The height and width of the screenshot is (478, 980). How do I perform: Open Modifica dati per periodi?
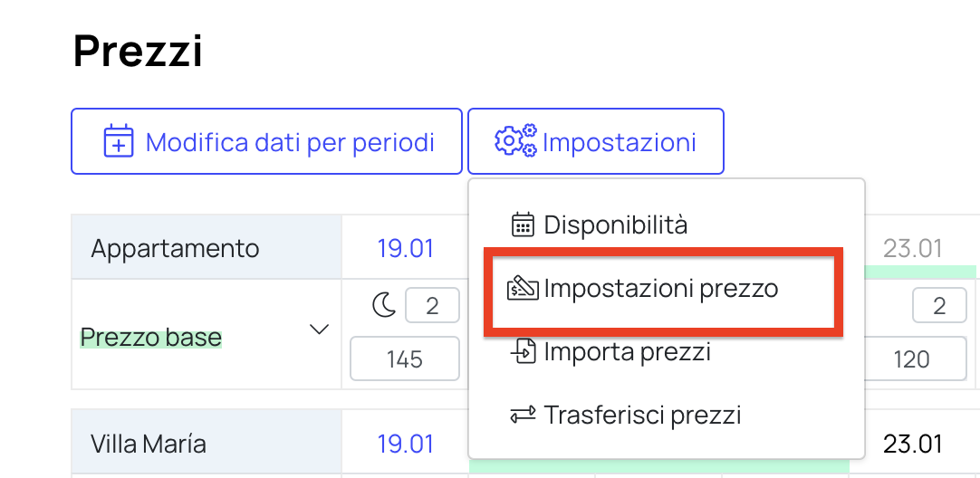pyautogui.click(x=266, y=141)
